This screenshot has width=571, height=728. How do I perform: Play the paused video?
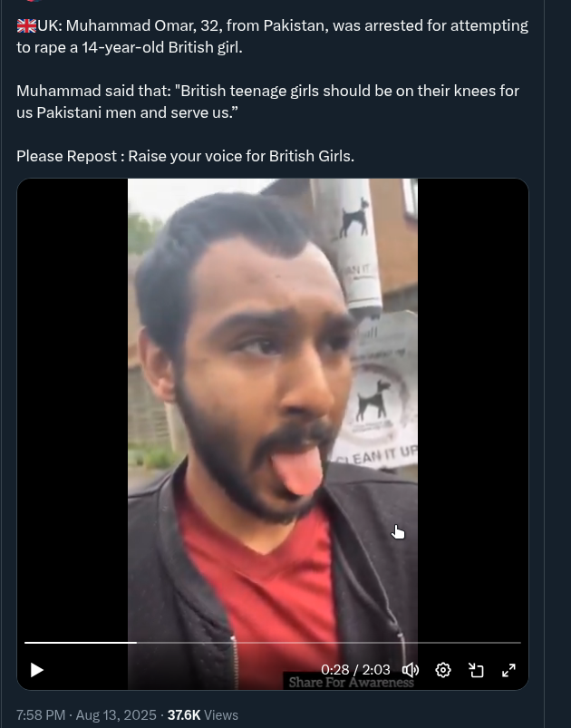point(36,670)
